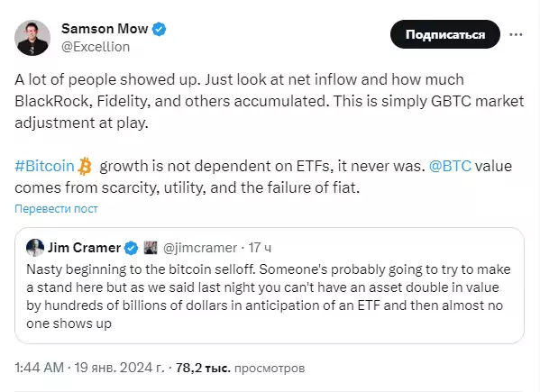Open the @Excellion handle link
The height and width of the screenshot is (392, 540).
click(x=96, y=47)
